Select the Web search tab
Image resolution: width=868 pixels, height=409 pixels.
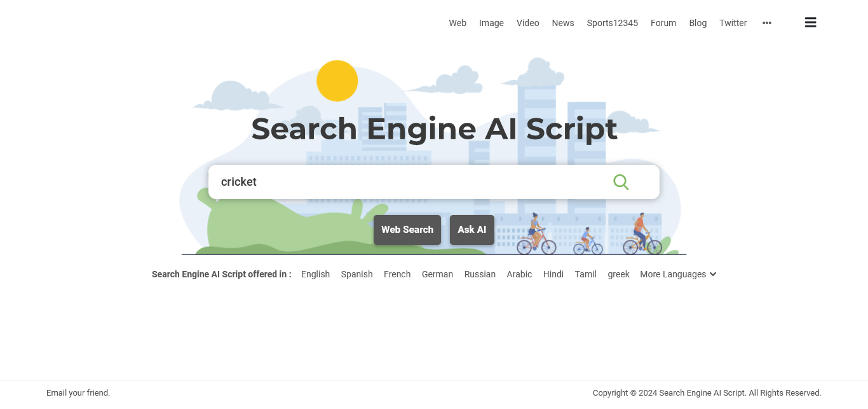[x=458, y=23]
